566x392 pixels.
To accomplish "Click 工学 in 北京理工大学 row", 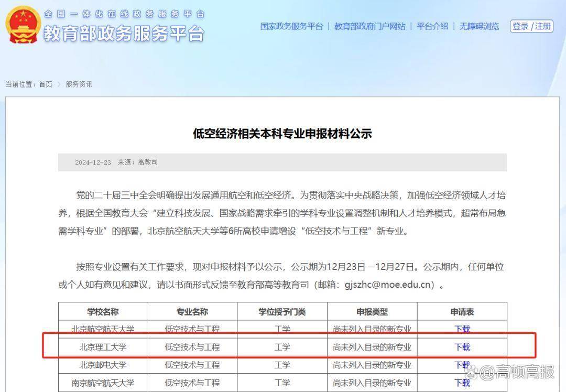I will (282, 347).
